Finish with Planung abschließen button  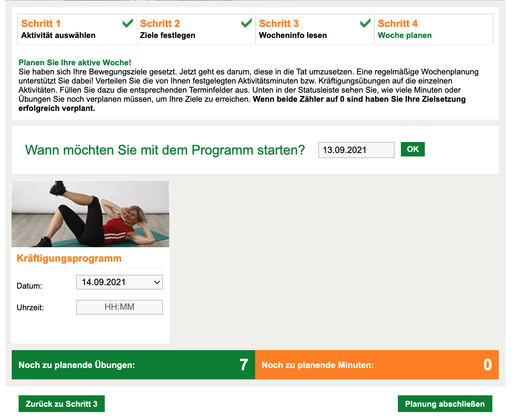click(445, 404)
